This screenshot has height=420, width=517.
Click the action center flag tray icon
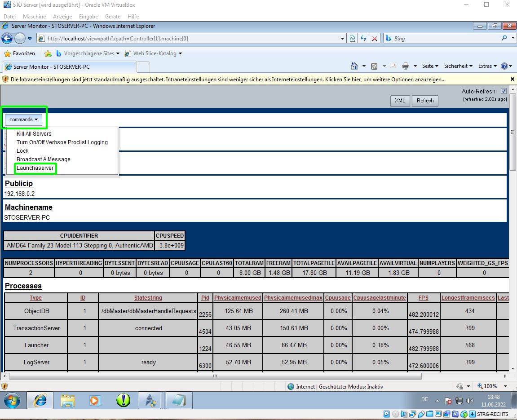pos(448,401)
